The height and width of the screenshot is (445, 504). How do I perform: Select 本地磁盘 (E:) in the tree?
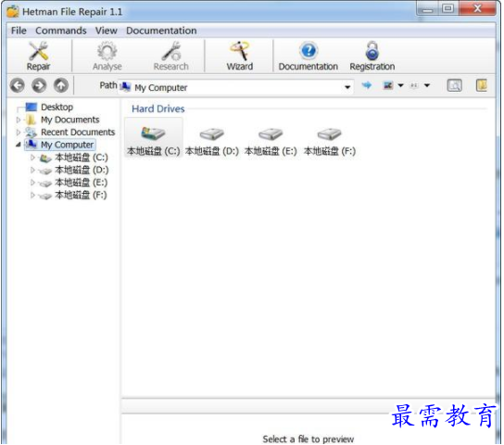click(81, 183)
